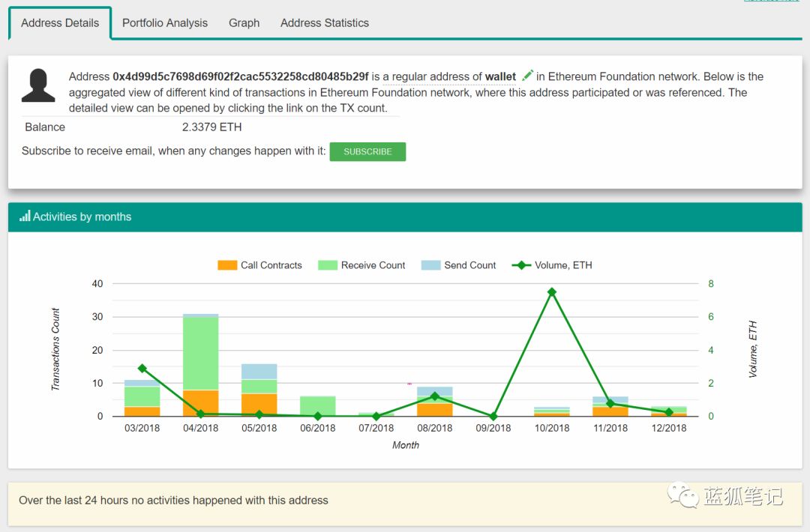Click the 03/2018 volume diamond marker
This screenshot has height=532, width=810.
coord(142,369)
